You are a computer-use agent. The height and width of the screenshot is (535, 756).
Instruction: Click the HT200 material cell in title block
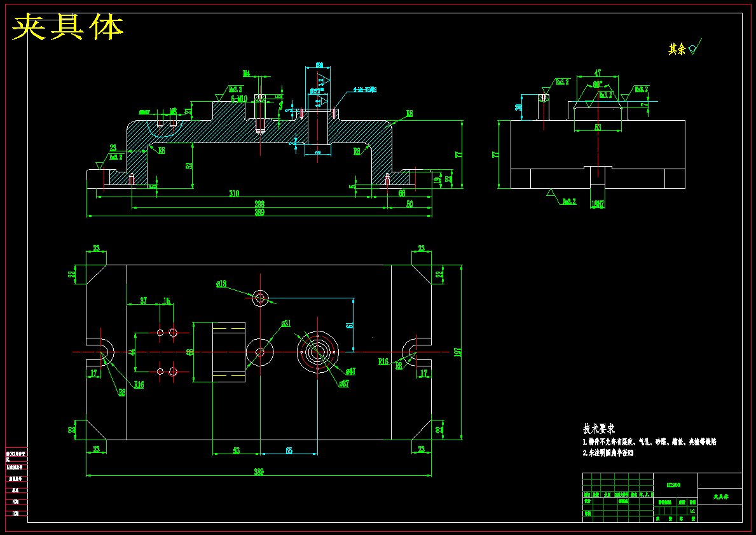(673, 485)
